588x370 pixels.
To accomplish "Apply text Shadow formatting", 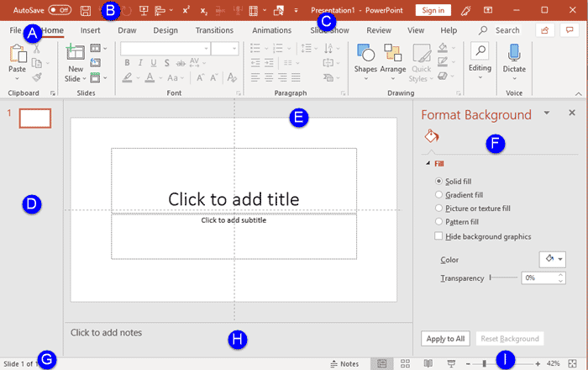I will 166,63.
